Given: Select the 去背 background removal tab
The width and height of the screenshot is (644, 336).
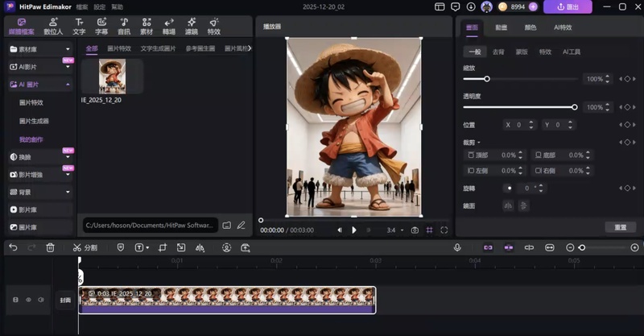Looking at the screenshot, I should [x=498, y=52].
